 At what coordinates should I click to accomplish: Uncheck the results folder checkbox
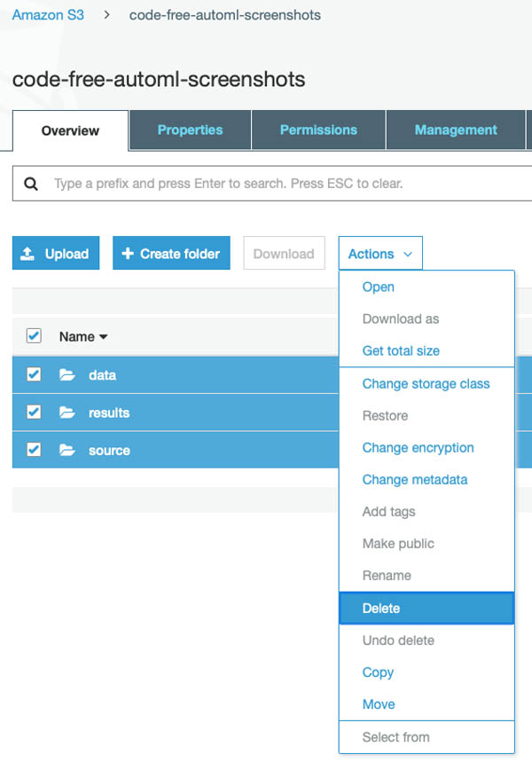pyautogui.click(x=34, y=412)
